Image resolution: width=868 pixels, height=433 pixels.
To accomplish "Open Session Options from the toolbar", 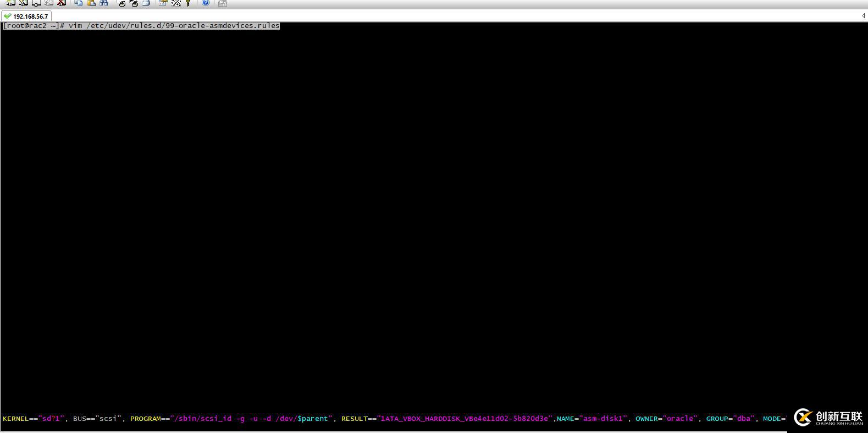I will (x=163, y=3).
